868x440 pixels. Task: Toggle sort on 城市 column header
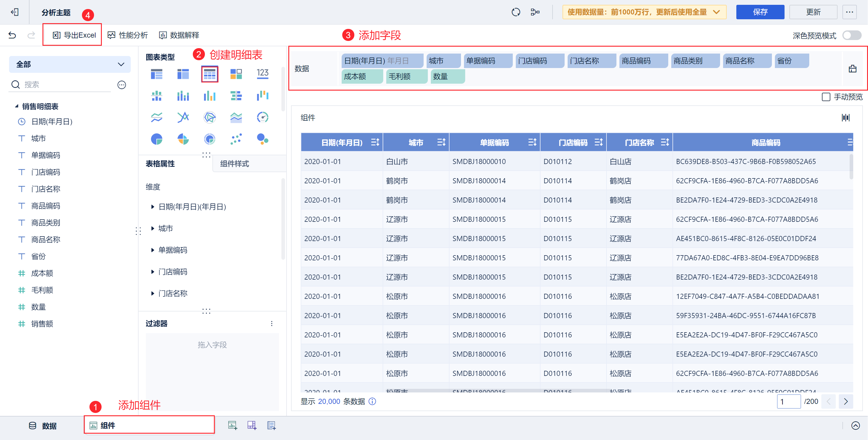pos(441,142)
